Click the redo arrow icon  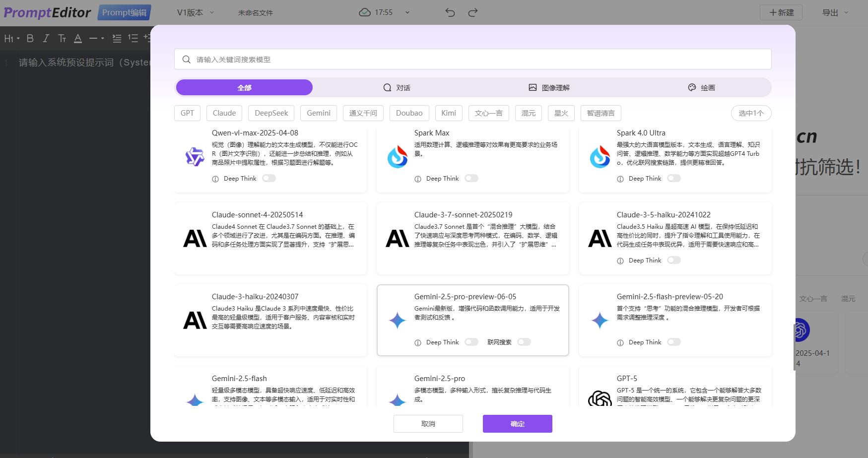(472, 12)
